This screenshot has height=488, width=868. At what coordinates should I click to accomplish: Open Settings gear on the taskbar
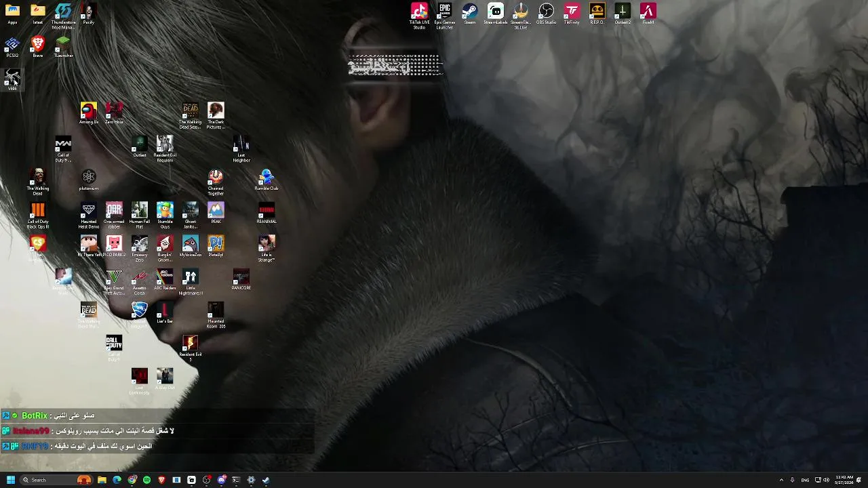(251, 480)
